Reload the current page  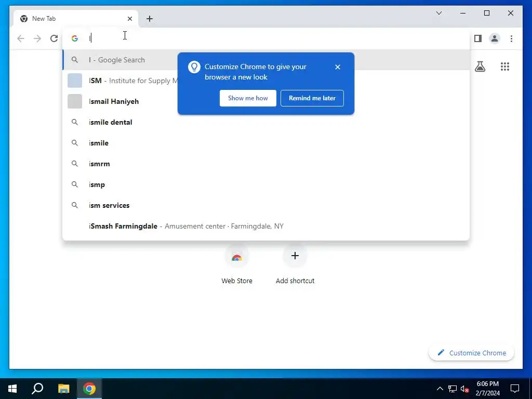54,38
